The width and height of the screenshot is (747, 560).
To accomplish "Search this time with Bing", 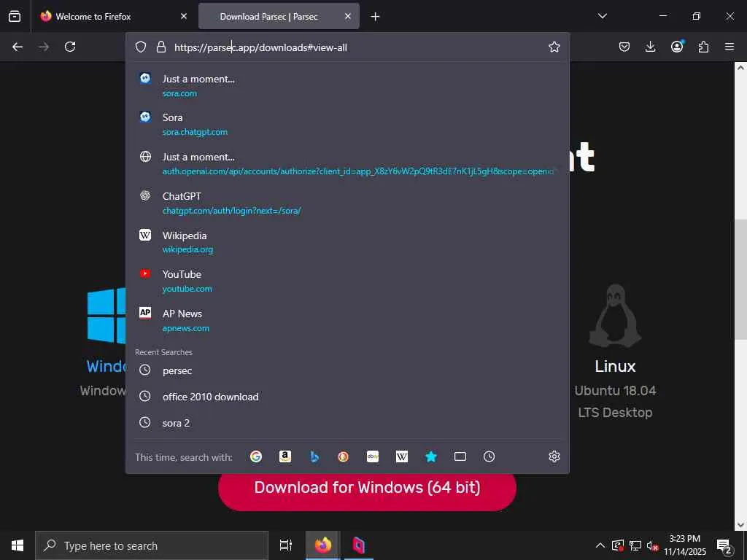I will (314, 456).
